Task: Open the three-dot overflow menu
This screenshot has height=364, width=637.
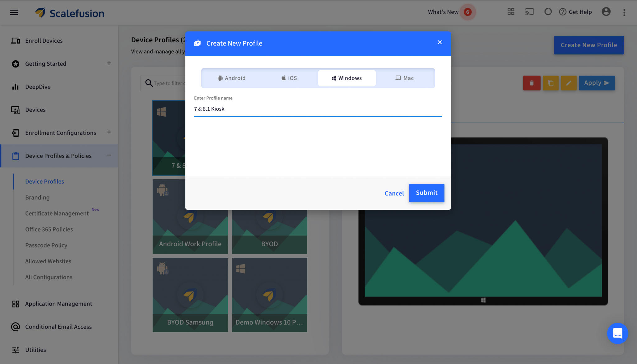Action: tap(624, 12)
